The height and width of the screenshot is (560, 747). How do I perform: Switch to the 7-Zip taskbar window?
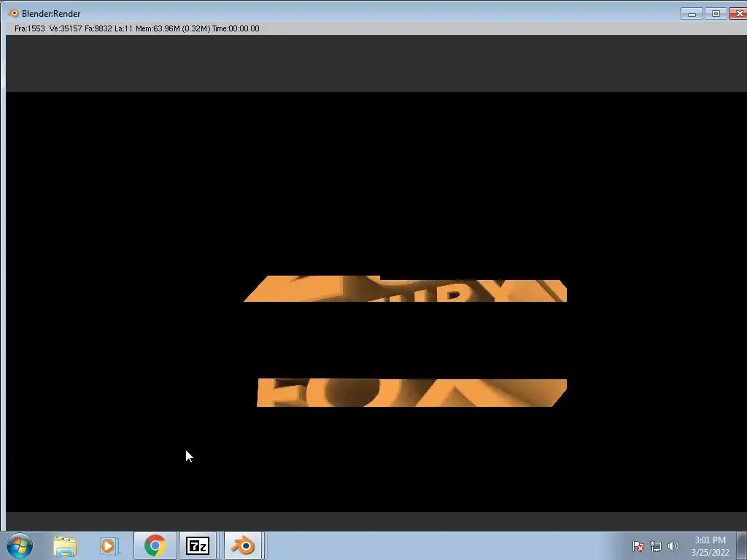198,545
